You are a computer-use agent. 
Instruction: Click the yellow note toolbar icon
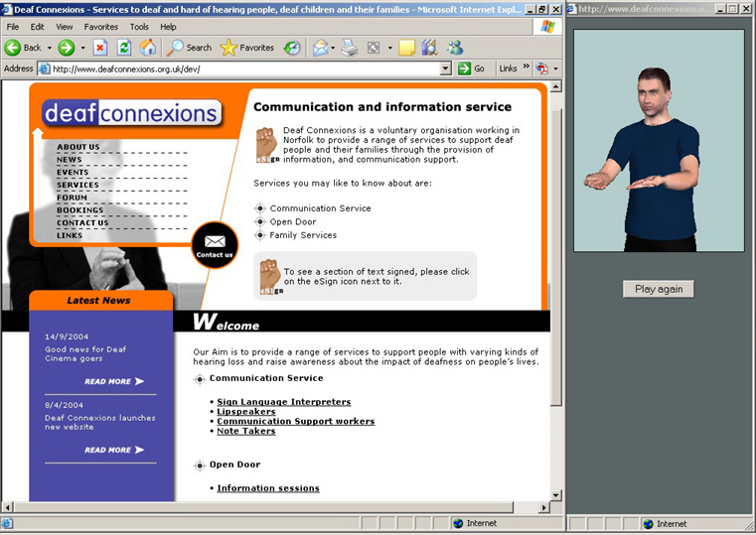406,48
